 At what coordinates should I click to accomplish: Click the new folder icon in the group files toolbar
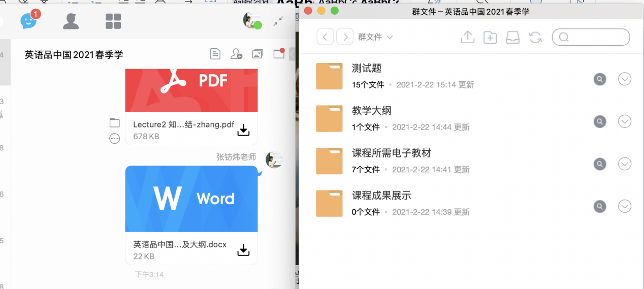490,37
